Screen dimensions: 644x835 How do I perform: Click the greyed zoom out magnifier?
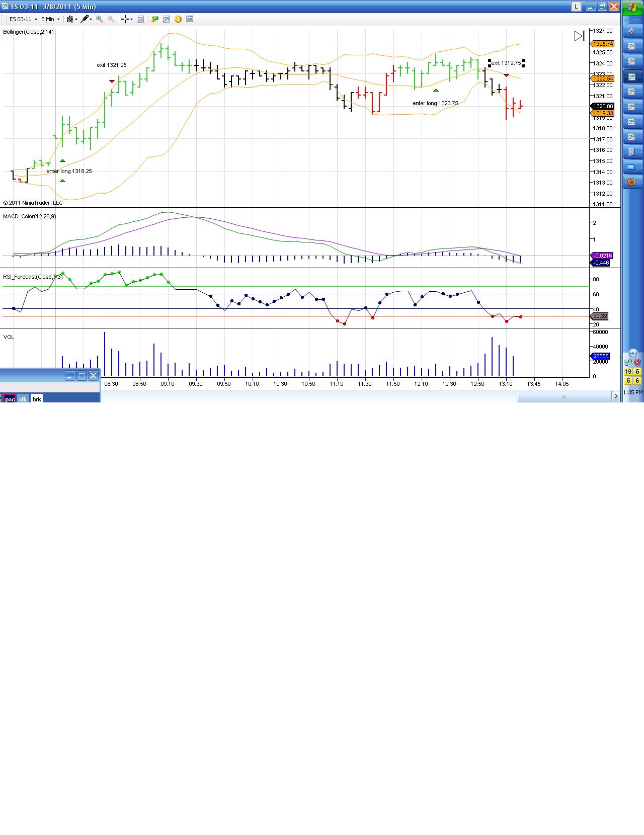[x=111, y=19]
